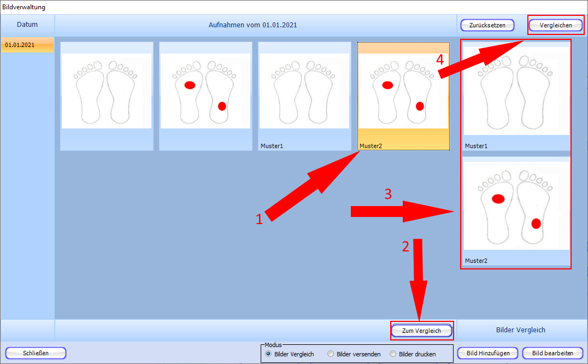Select date entry 01.01.2021 in the list

tap(27, 45)
